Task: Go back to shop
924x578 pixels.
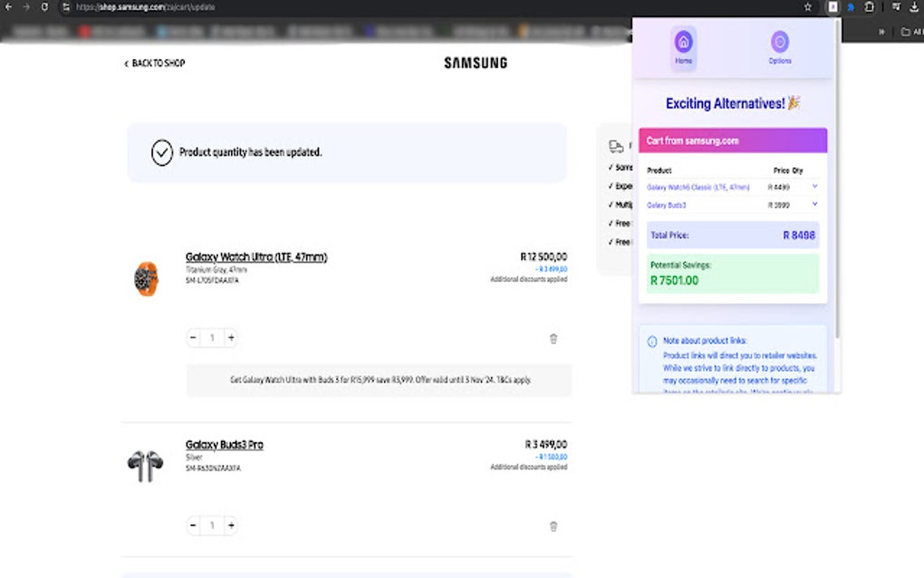Action: point(155,63)
